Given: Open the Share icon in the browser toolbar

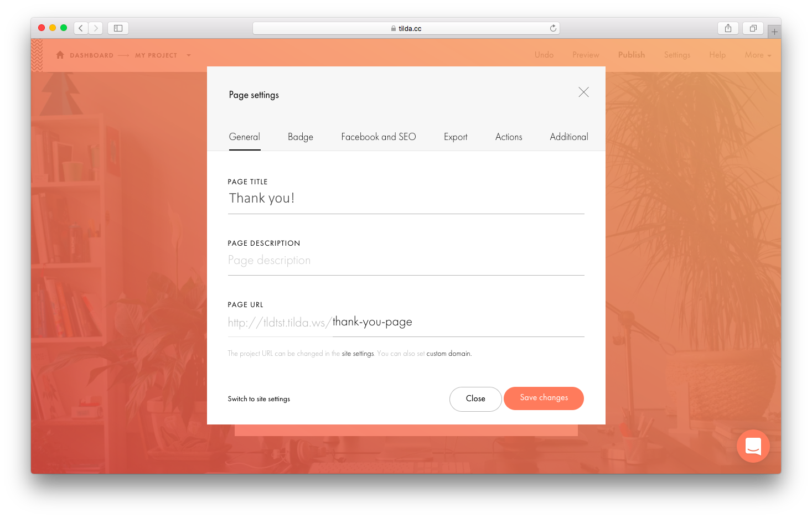Looking at the screenshot, I should point(727,28).
